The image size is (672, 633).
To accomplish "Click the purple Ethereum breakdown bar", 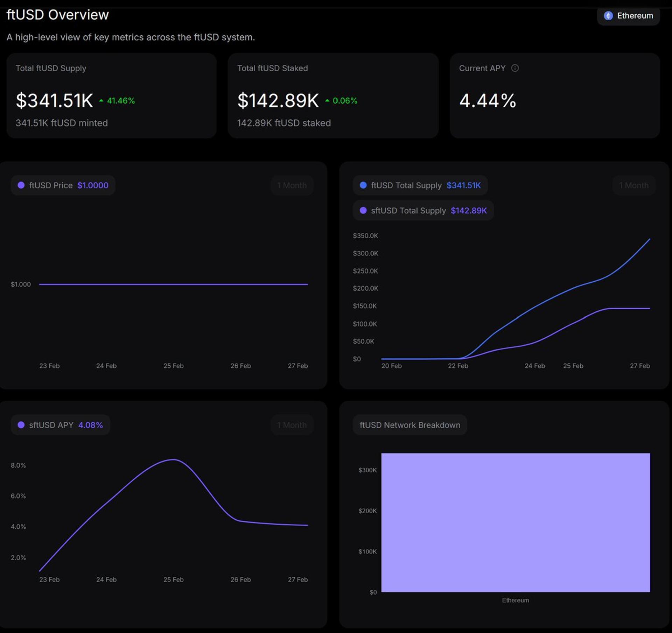I will click(515, 522).
